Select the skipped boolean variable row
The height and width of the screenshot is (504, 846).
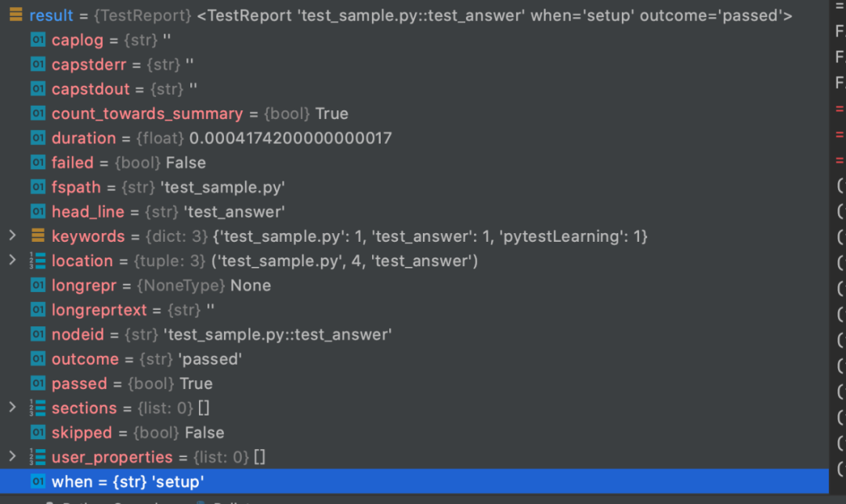[x=138, y=433]
